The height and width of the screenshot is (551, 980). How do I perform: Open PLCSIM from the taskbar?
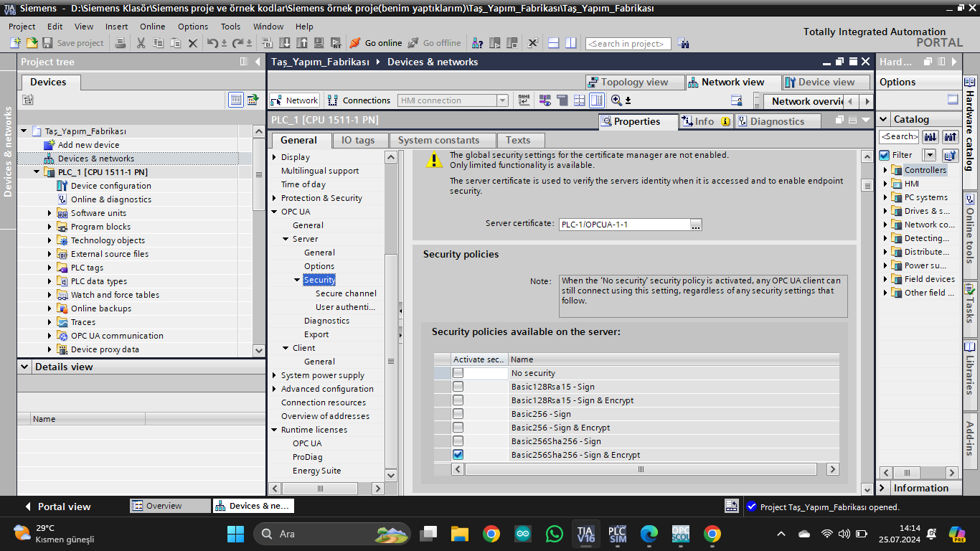(x=617, y=534)
